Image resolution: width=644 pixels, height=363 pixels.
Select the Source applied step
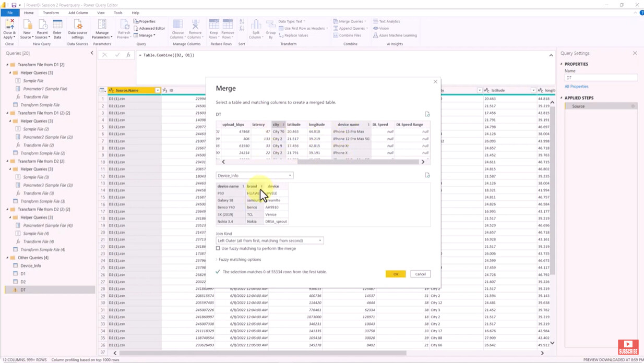tap(601, 106)
